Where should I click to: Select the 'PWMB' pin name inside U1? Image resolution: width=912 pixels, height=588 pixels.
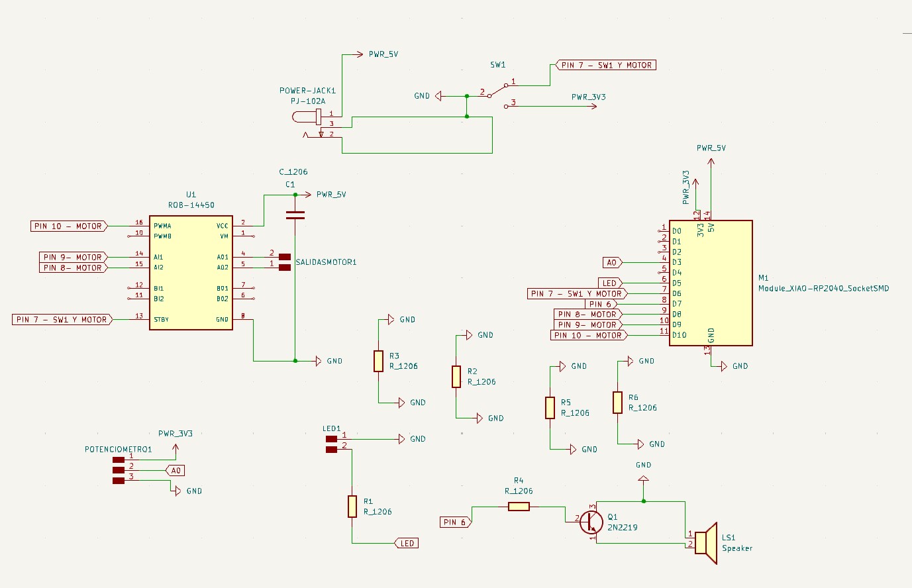click(162, 236)
